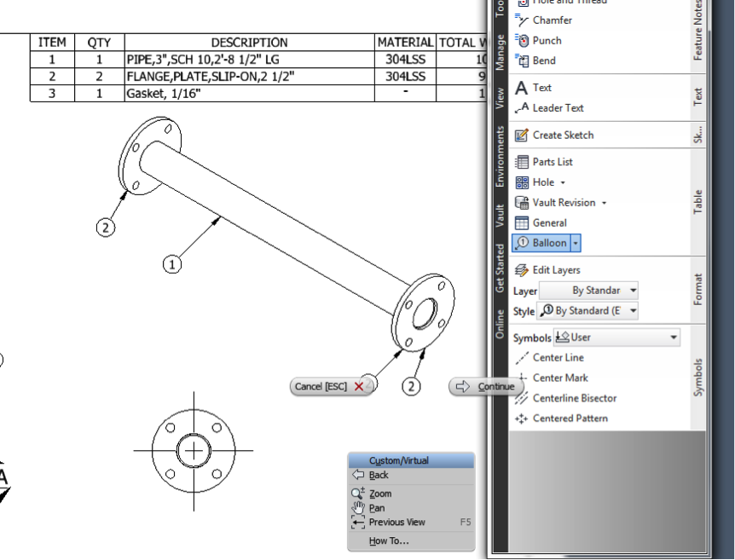
Task: Select the Punch note tool
Action: point(538,40)
